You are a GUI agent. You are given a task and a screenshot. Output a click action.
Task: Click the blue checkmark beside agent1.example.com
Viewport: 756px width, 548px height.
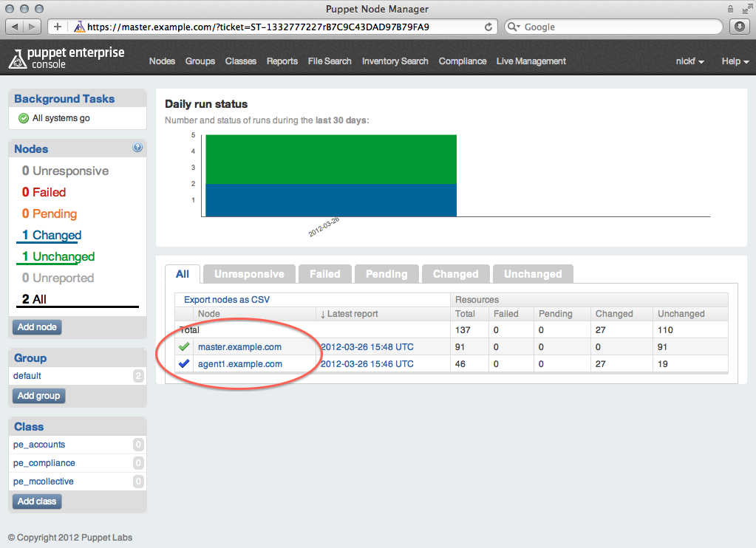tap(184, 363)
